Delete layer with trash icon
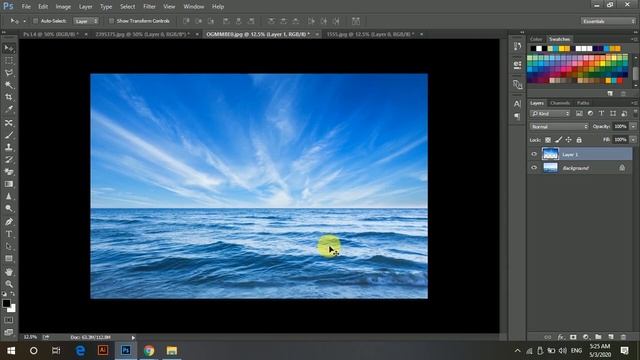 (x=623, y=337)
